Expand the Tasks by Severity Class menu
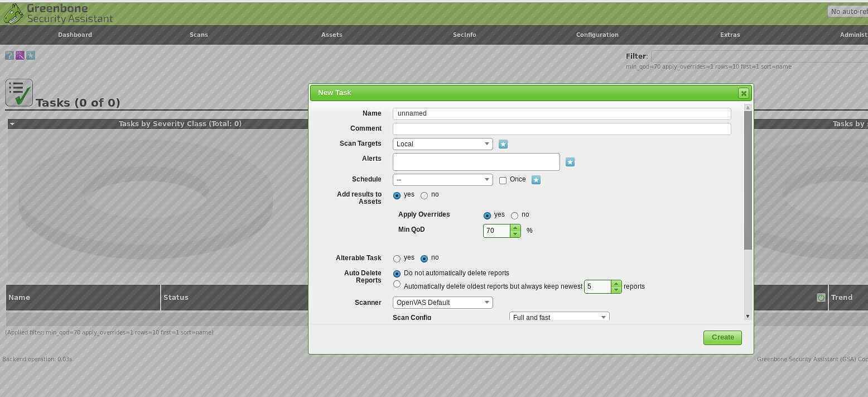This screenshot has height=397, width=868. tap(12, 124)
